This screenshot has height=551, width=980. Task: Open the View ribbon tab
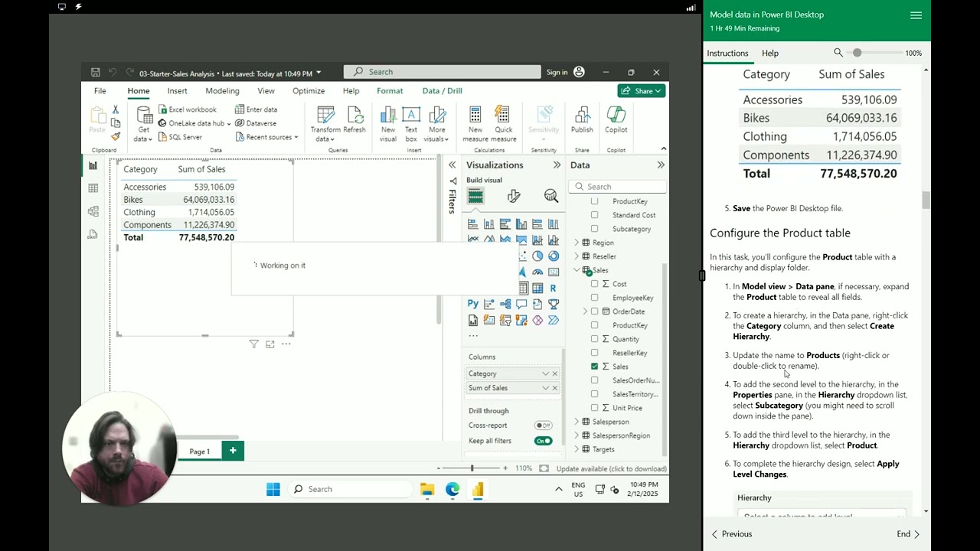click(266, 90)
